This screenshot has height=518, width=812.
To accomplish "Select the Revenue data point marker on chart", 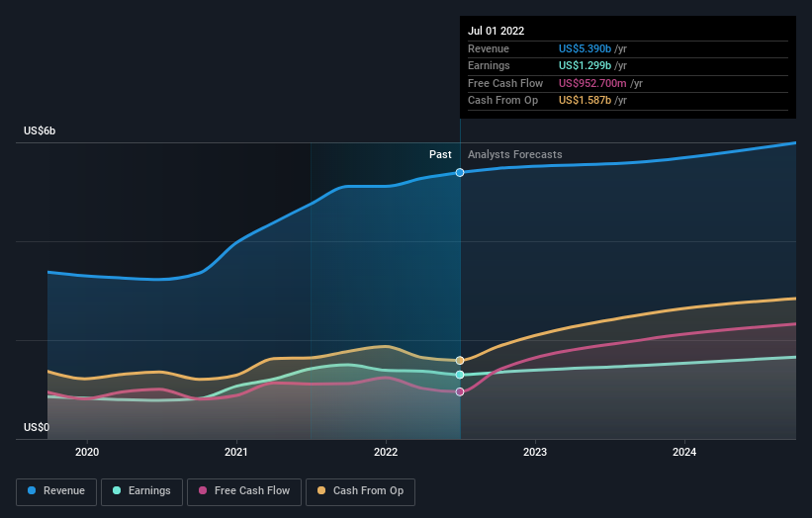I will click(x=460, y=172).
